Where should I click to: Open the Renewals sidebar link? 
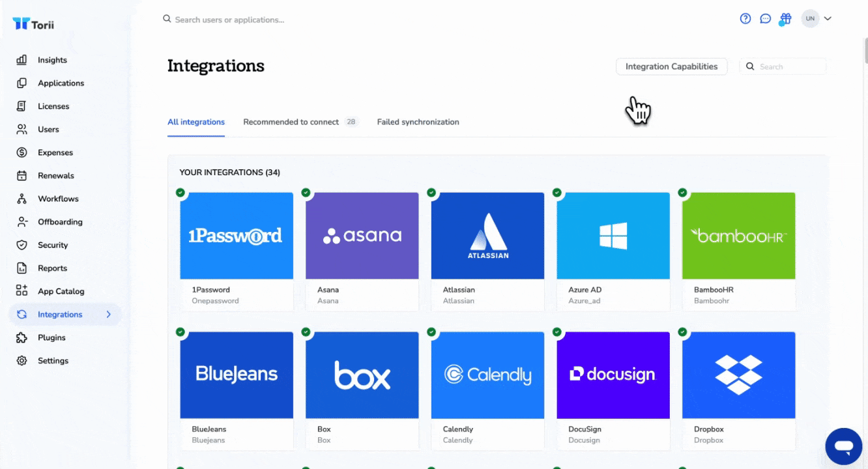pyautogui.click(x=56, y=175)
